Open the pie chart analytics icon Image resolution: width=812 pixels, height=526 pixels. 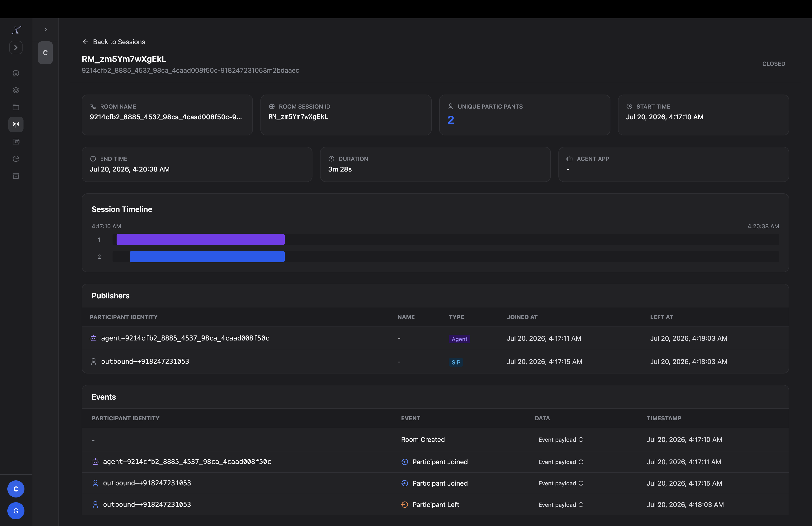click(16, 158)
